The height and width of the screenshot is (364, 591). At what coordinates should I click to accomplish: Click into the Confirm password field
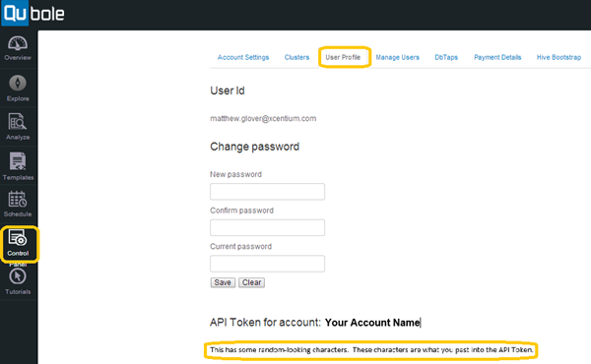tap(267, 227)
